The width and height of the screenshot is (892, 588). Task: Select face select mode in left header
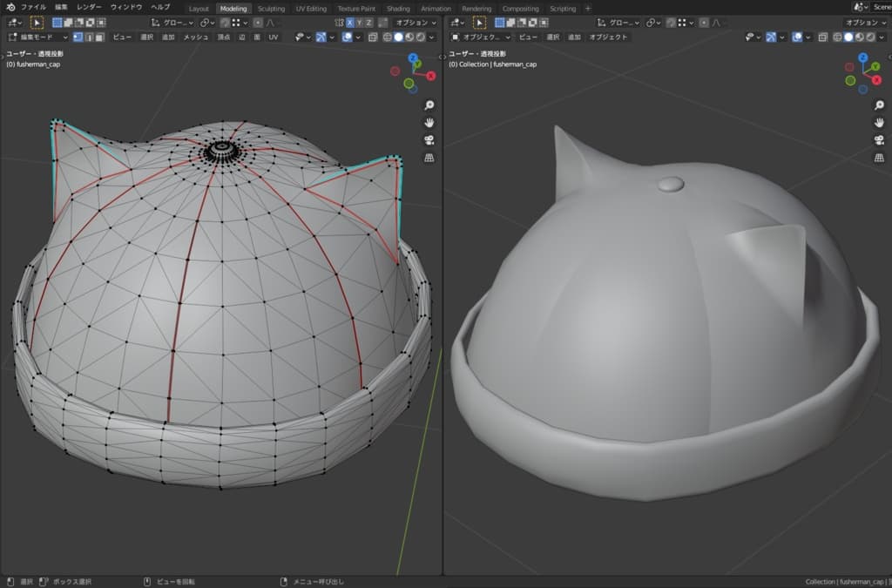[x=100, y=37]
